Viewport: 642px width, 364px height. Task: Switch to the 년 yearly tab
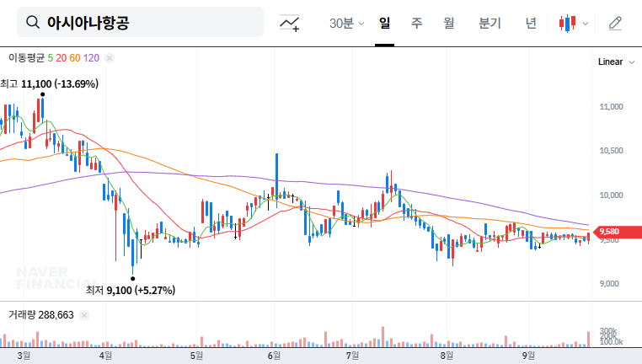click(531, 24)
